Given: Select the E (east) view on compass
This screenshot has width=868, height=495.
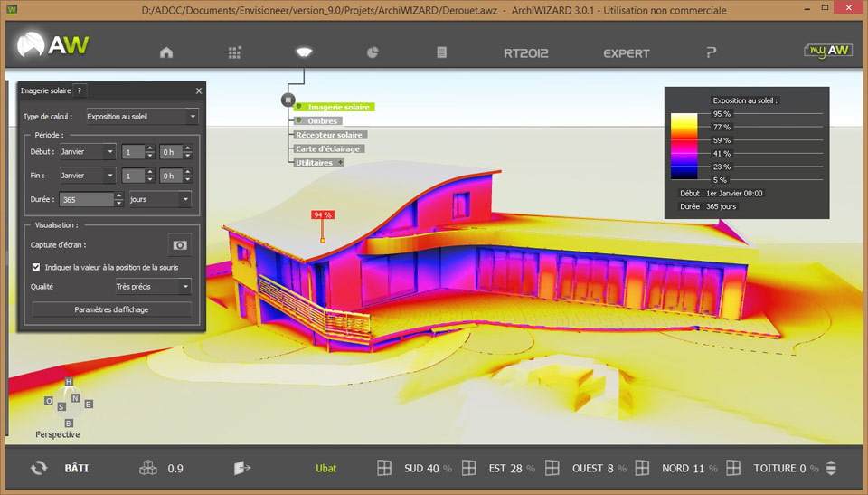Looking at the screenshot, I should coord(88,404).
